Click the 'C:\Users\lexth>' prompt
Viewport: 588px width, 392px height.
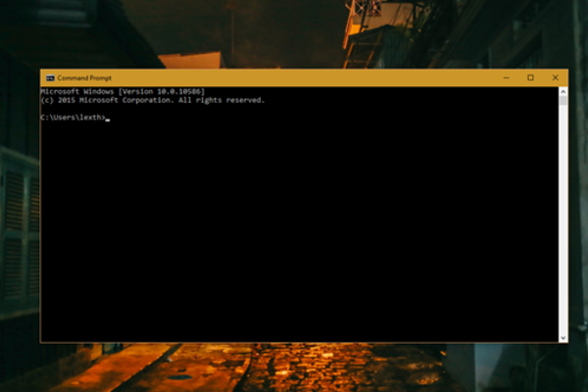click(73, 118)
